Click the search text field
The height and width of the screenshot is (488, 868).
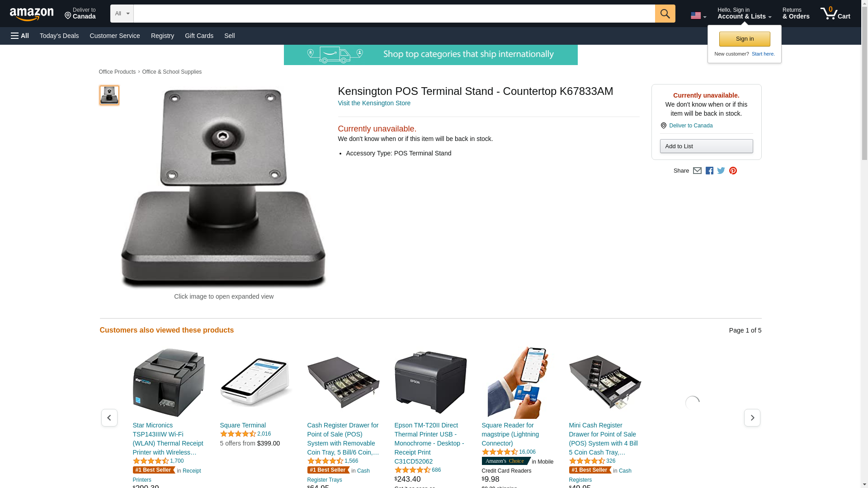coord(394,14)
